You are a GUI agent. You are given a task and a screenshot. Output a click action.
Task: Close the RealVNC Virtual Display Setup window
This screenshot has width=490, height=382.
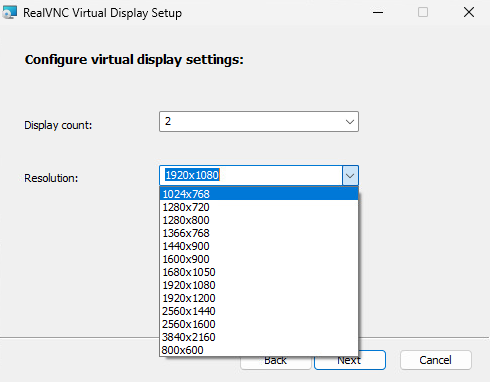(469, 13)
